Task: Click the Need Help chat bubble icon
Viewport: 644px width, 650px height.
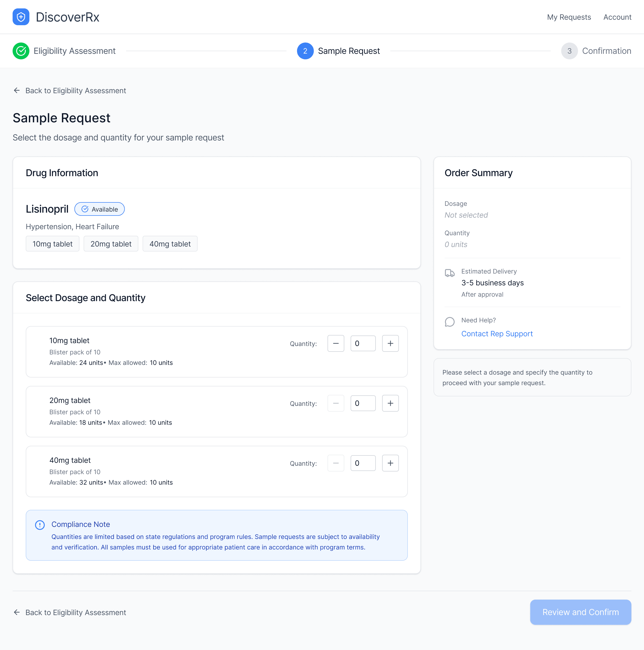Action: click(x=449, y=322)
